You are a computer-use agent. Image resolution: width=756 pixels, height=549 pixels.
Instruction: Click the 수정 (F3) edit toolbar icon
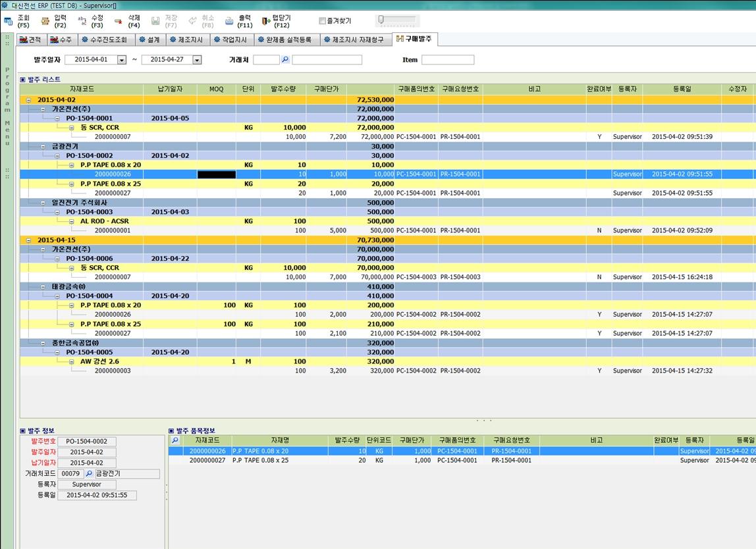(82, 21)
